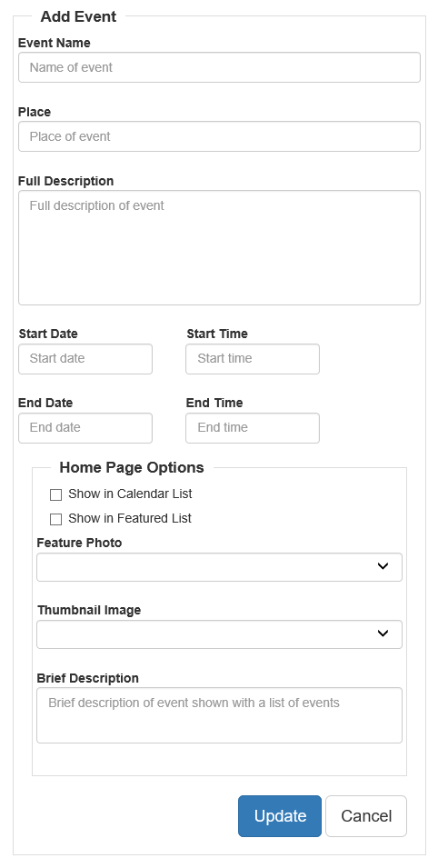
Task: Click the Add Event heading
Action: pyautogui.click(x=79, y=16)
